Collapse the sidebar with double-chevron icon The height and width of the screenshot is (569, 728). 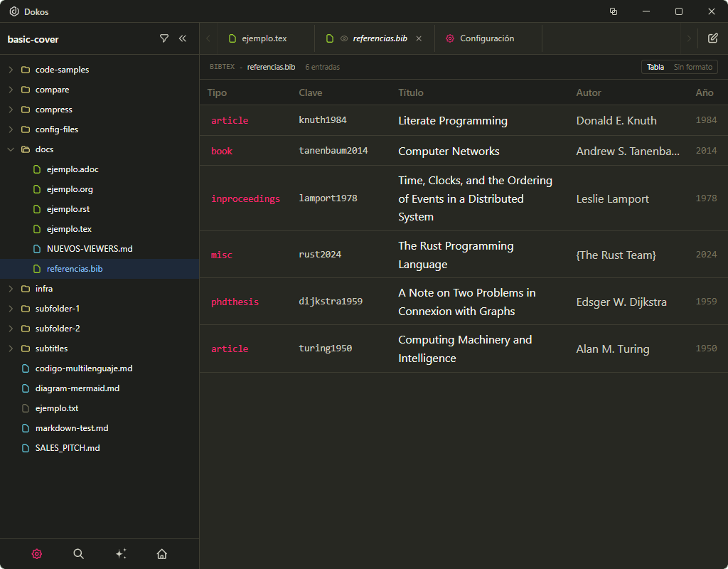pos(183,38)
